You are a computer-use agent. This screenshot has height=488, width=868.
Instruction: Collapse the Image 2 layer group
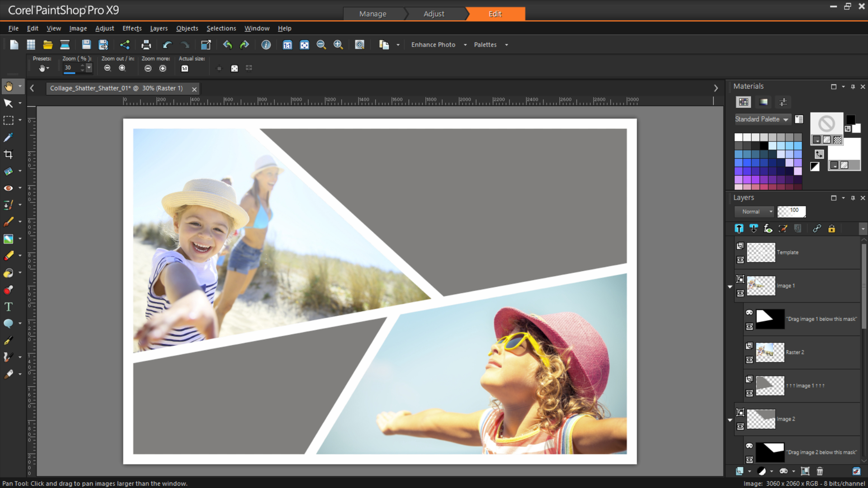(x=730, y=420)
